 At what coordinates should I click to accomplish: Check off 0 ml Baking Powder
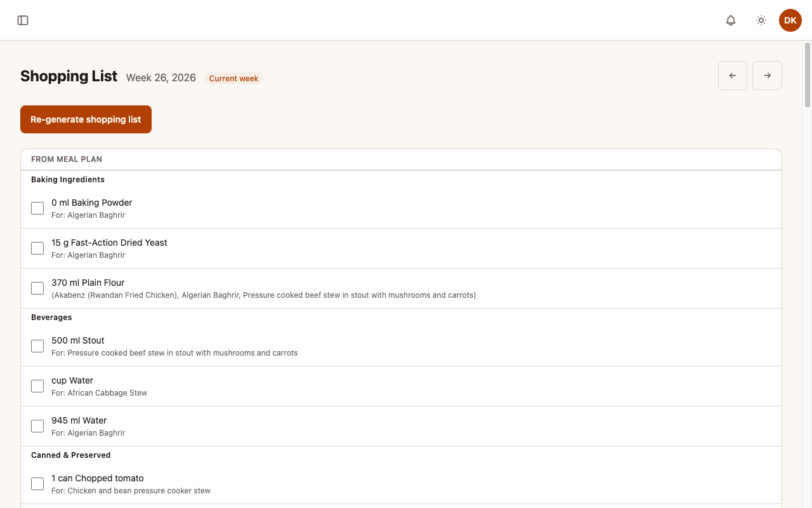(x=37, y=208)
